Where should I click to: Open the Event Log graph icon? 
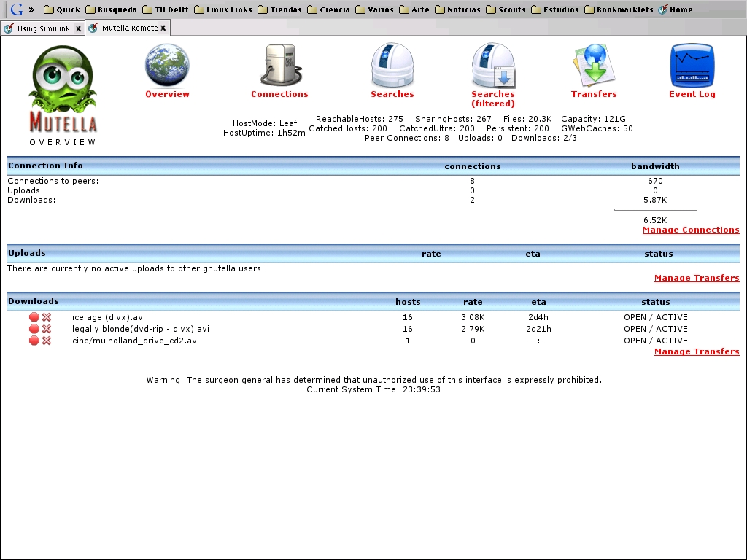(x=692, y=65)
